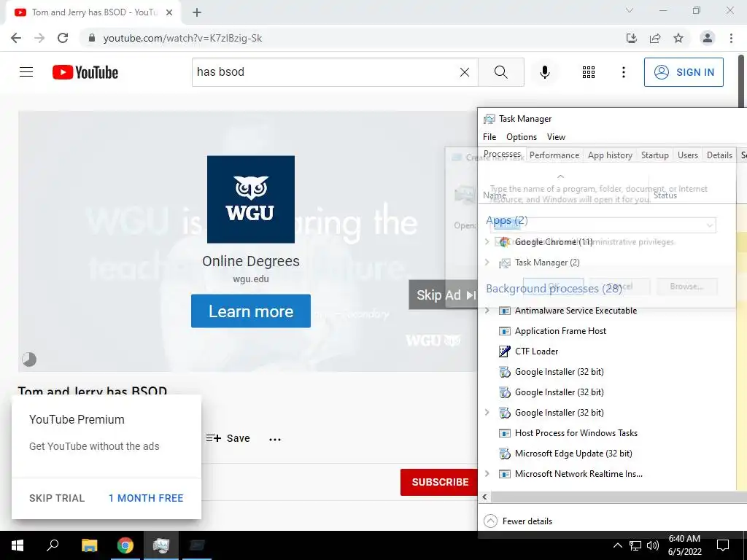Switch to Details tab

point(719,155)
